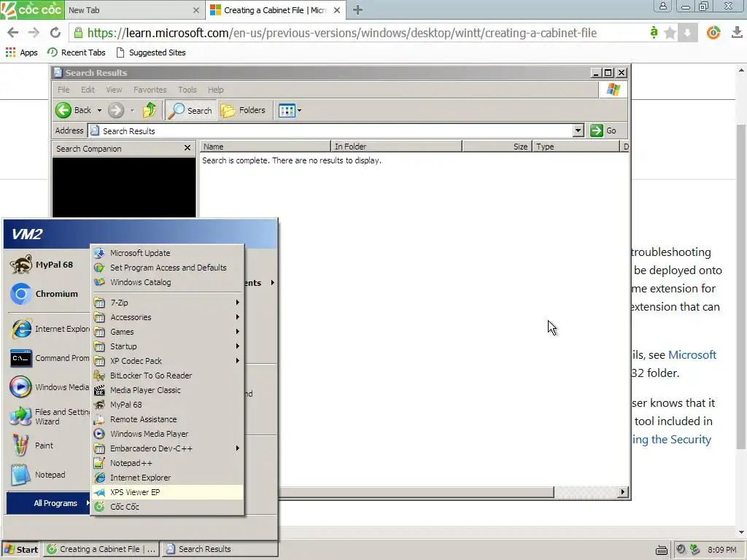This screenshot has height=560, width=747.
Task: Open View menu in Search Results
Action: coord(114,90)
